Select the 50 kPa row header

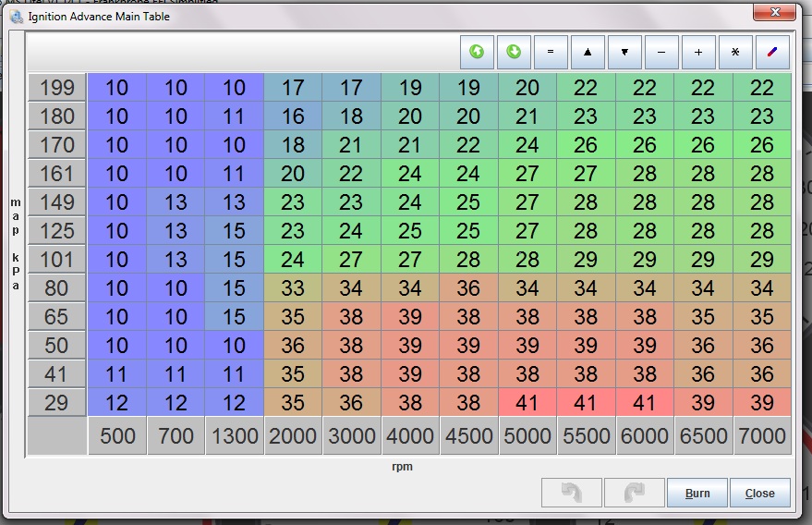[56, 346]
